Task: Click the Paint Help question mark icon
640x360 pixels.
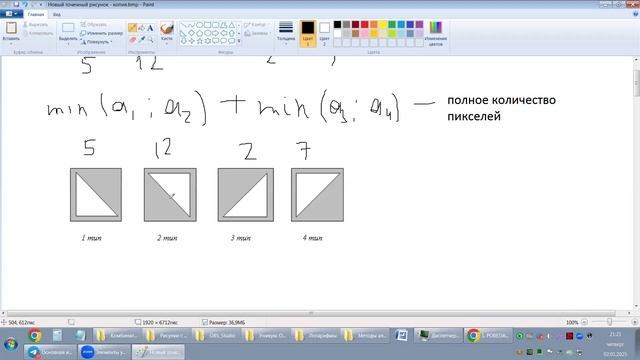Action: pyautogui.click(x=636, y=14)
